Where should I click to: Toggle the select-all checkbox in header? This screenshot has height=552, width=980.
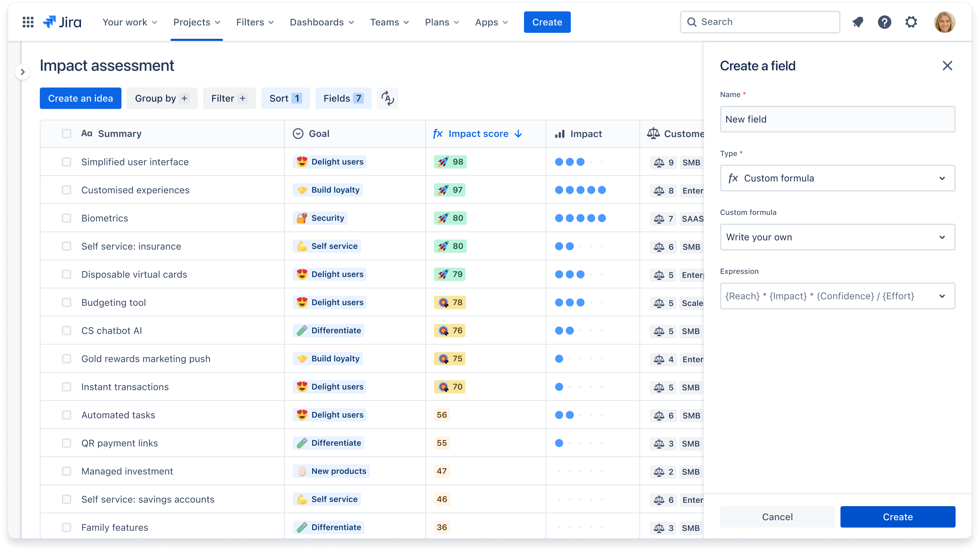pyautogui.click(x=67, y=133)
